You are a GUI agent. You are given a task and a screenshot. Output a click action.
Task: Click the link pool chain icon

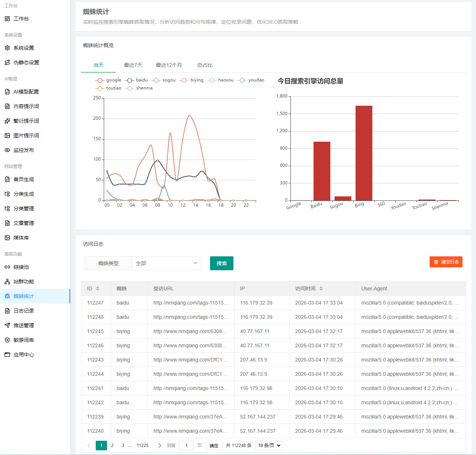(7, 267)
